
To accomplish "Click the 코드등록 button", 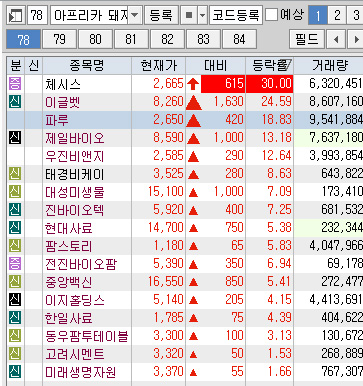I will 236,15.
